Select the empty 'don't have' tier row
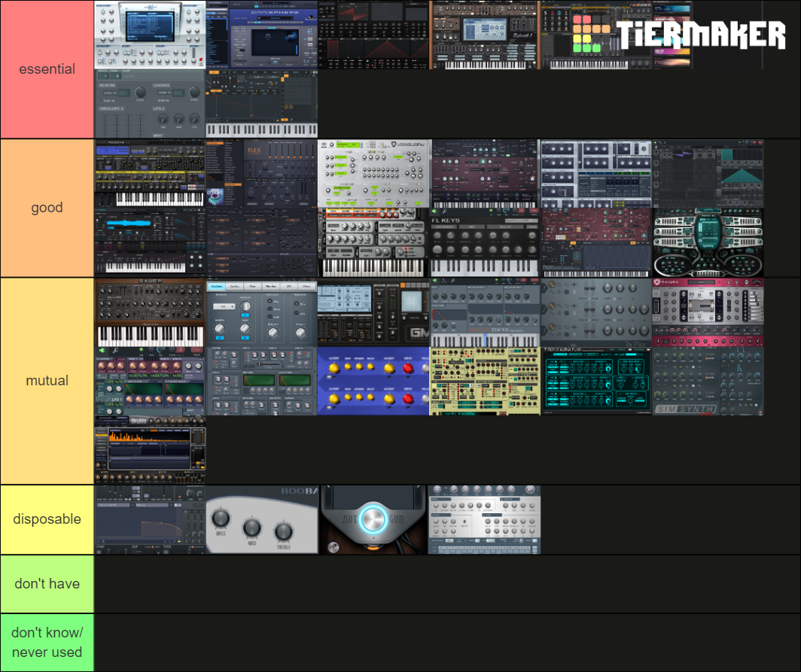 click(x=47, y=584)
